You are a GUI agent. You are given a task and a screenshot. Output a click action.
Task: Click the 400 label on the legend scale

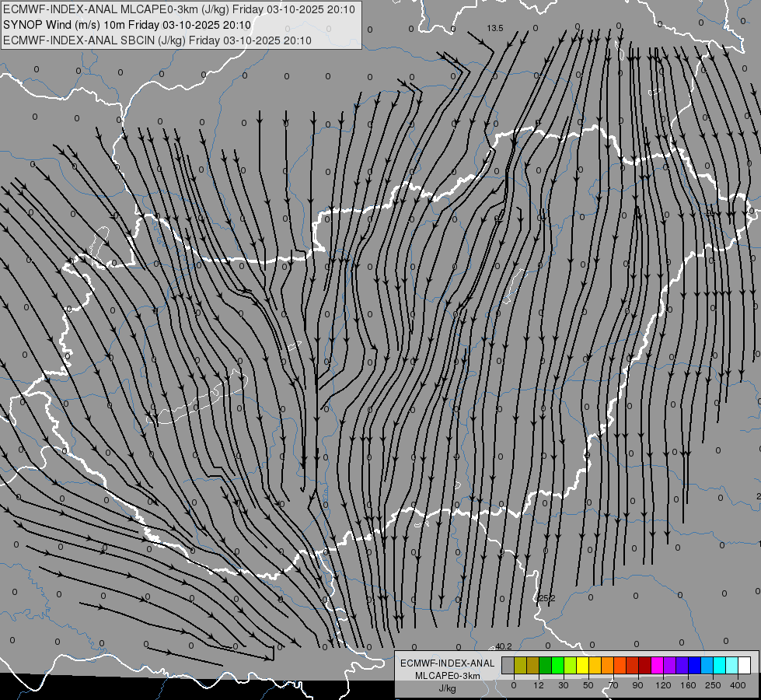pyautogui.click(x=738, y=684)
